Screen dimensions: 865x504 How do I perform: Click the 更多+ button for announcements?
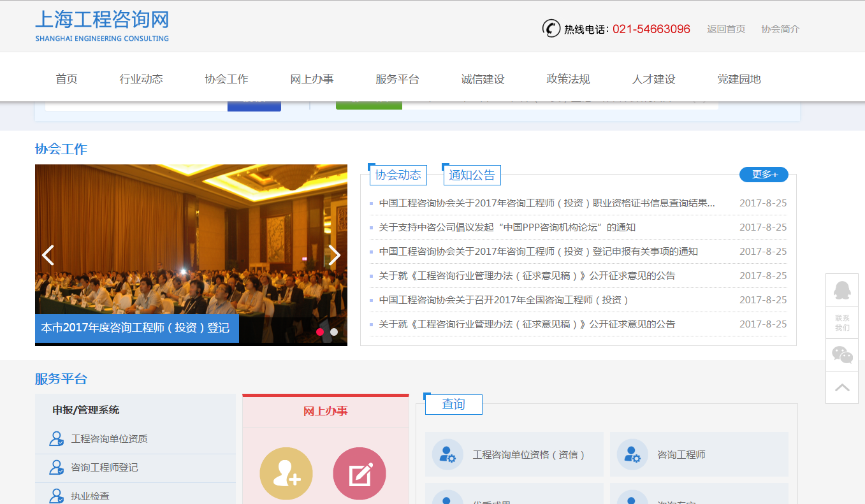[764, 174]
